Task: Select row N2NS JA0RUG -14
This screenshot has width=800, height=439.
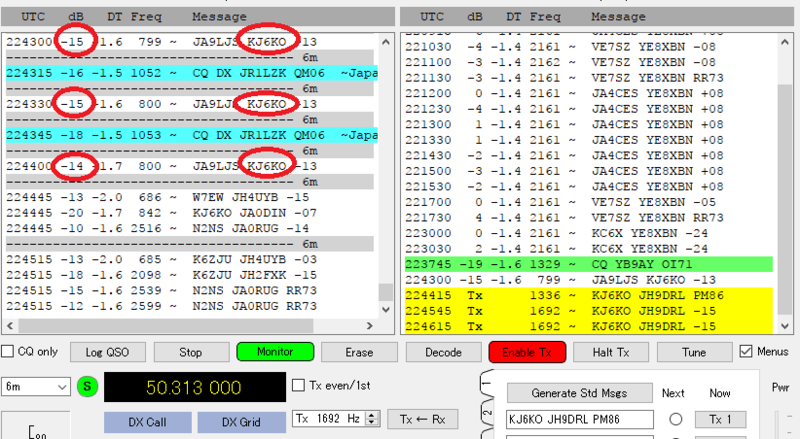Action: 192,229
